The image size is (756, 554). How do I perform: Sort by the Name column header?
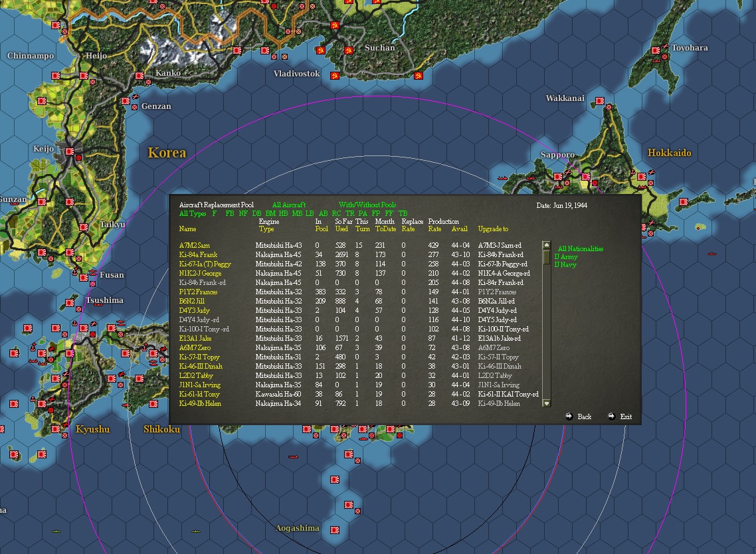point(187,229)
